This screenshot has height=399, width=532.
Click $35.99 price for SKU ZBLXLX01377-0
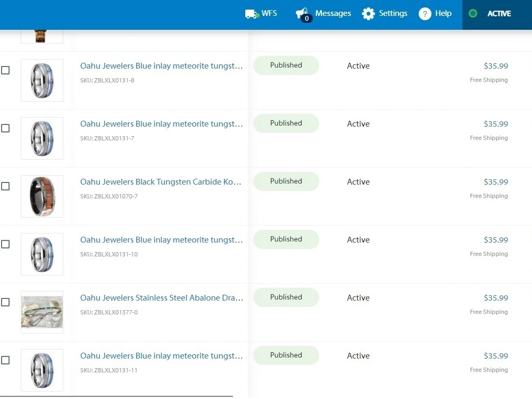click(x=496, y=298)
